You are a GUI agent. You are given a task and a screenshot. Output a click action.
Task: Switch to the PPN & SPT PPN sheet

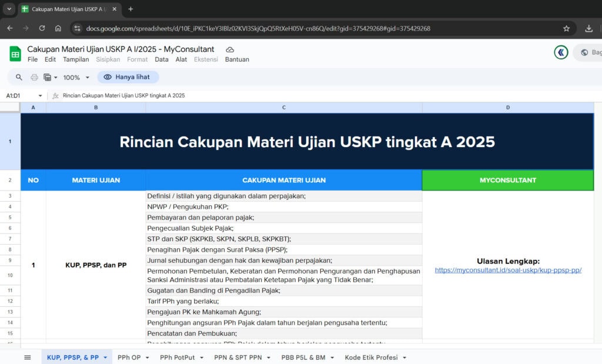point(238,357)
